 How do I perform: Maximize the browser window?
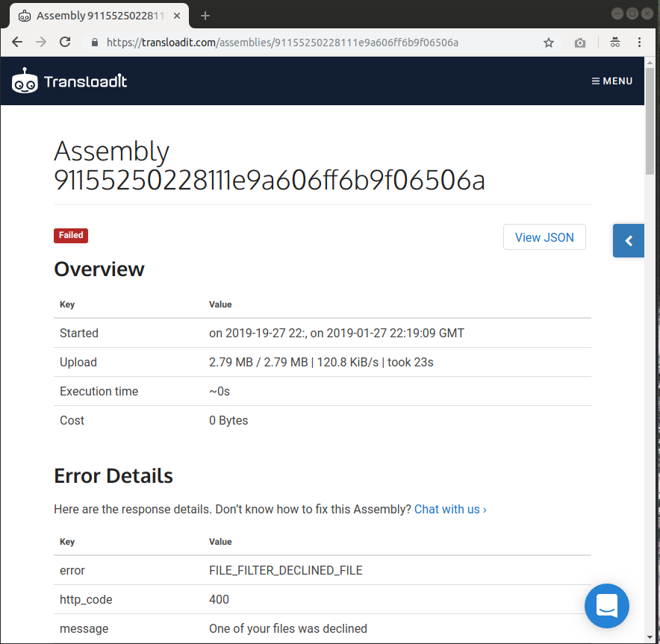(x=632, y=14)
